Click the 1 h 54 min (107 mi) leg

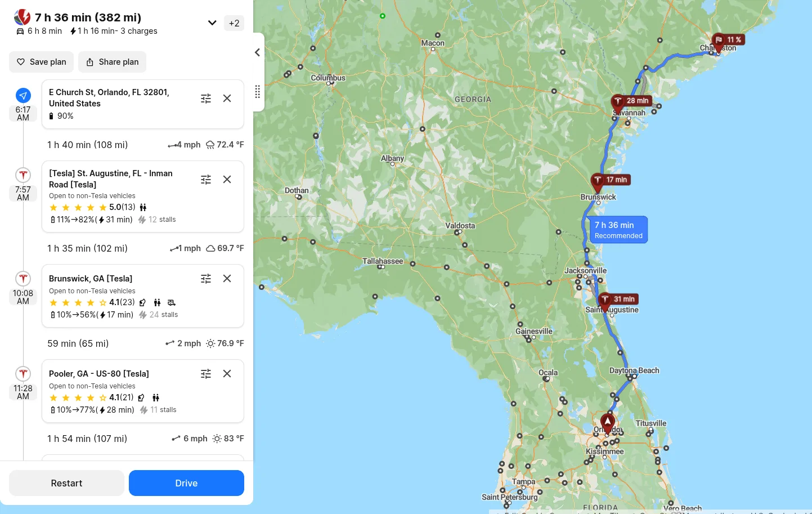click(87, 439)
